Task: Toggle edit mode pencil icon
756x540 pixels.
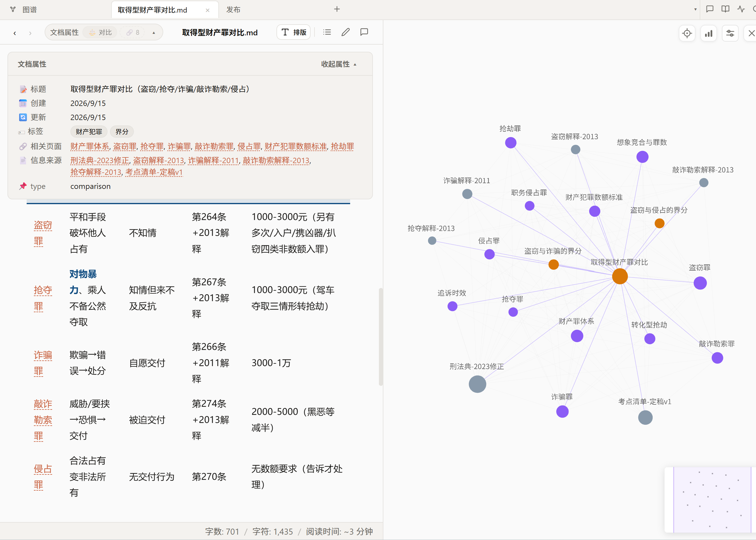Action: click(346, 32)
